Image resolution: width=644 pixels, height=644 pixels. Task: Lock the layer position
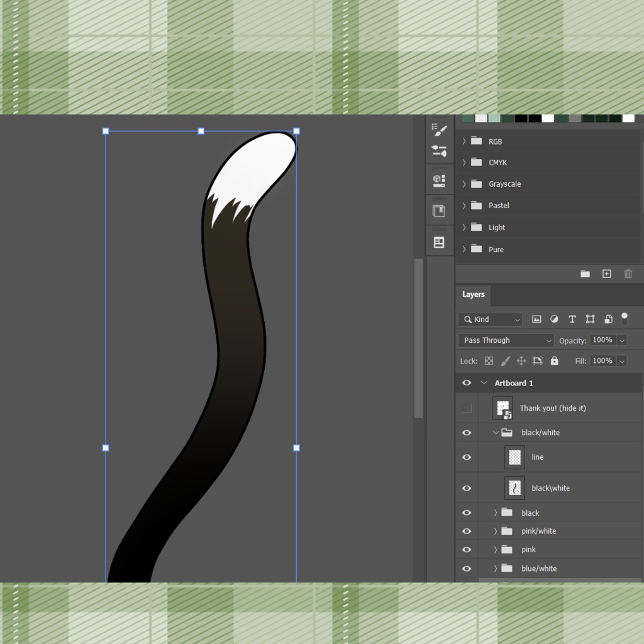tap(521, 360)
